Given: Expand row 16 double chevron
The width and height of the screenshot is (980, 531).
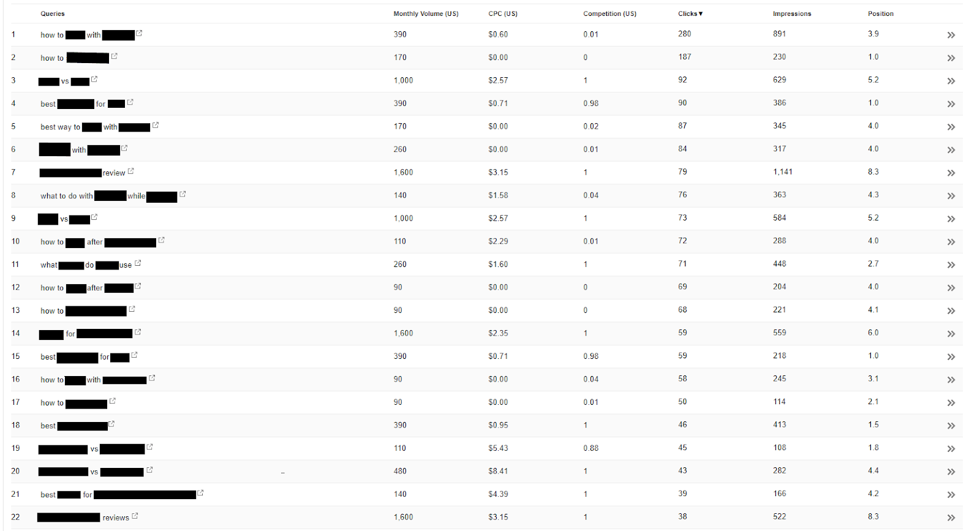Looking at the screenshot, I should pyautogui.click(x=951, y=380).
